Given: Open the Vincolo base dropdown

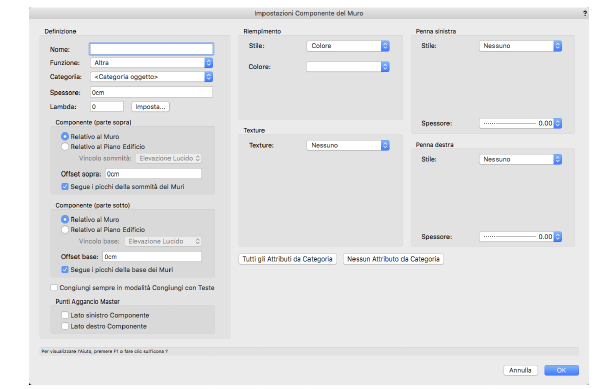Looking at the screenshot, I should pos(163,241).
